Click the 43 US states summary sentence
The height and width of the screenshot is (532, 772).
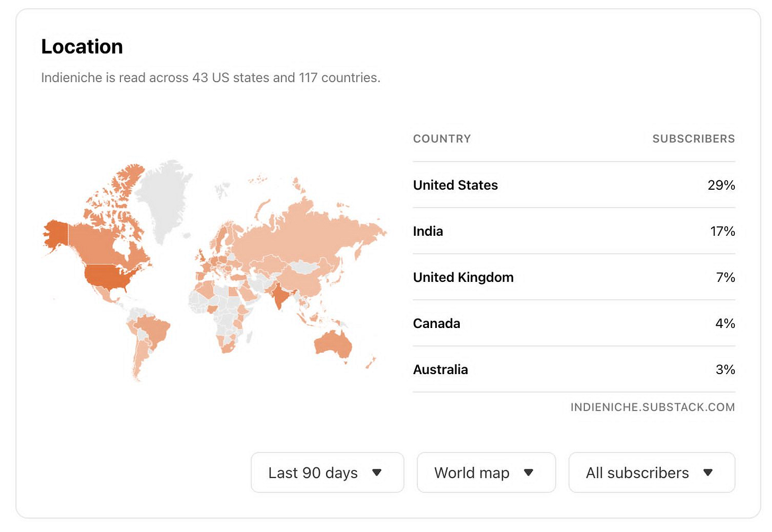click(210, 77)
